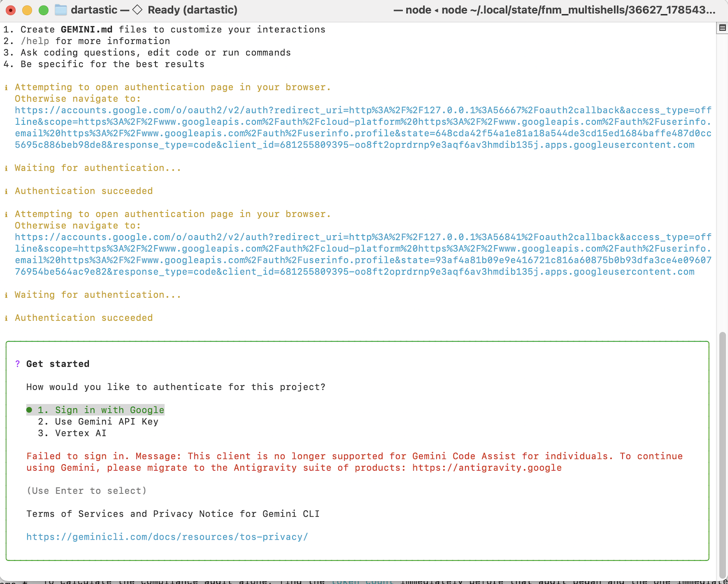Click the scrollback marker icon at top right

pyautogui.click(x=722, y=28)
